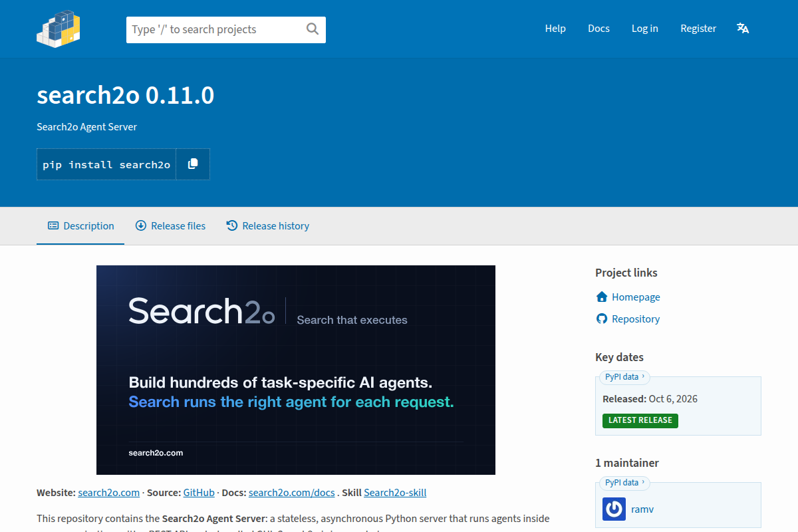Switch to the Release files tab
798x532 pixels.
[170, 226]
